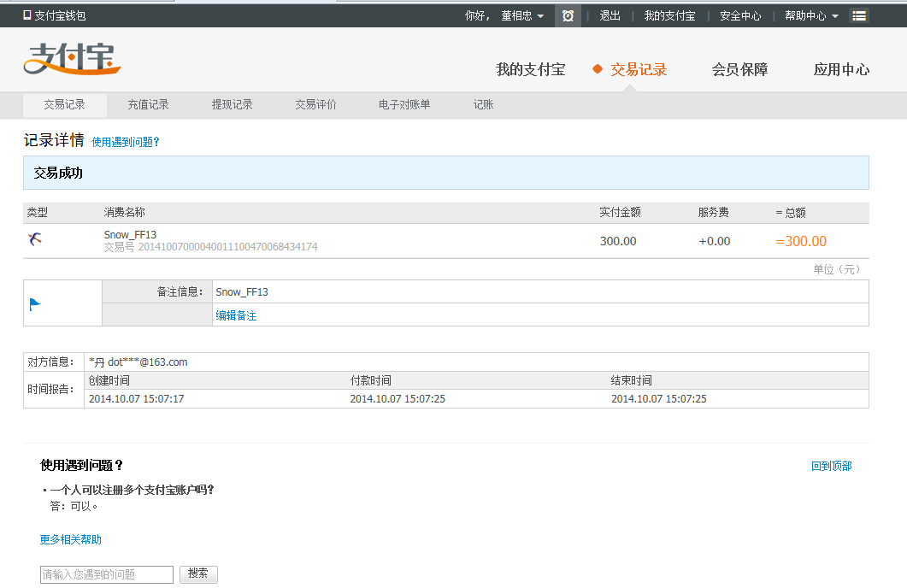Open 应用中心 in main navigation
Image resolution: width=907 pixels, height=588 pixels.
(x=841, y=69)
